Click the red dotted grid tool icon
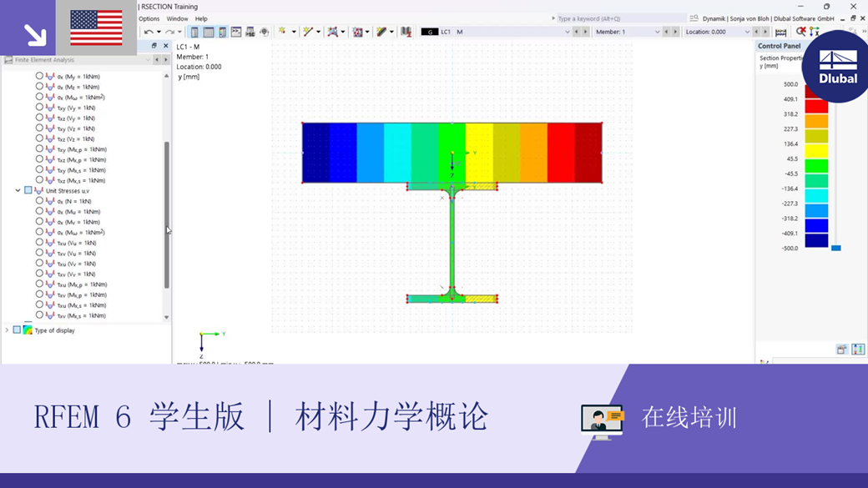868x488 pixels. [x=357, y=32]
